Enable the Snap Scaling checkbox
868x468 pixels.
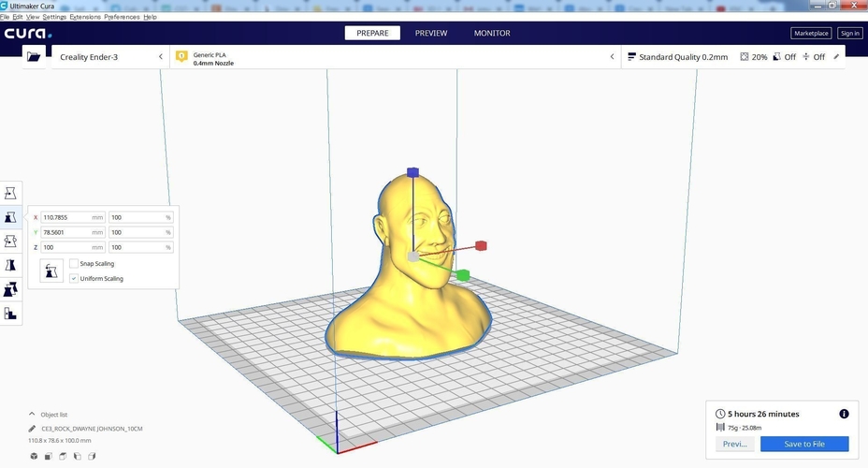[x=74, y=264]
